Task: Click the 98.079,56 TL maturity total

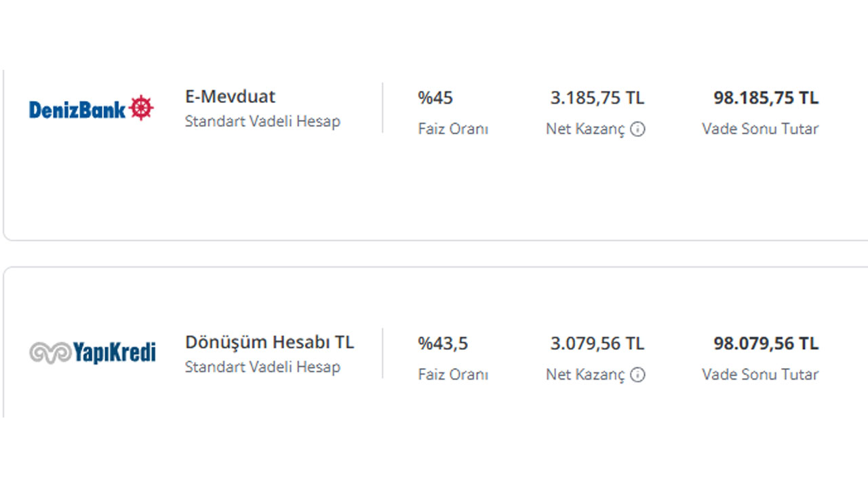Action: 766,344
